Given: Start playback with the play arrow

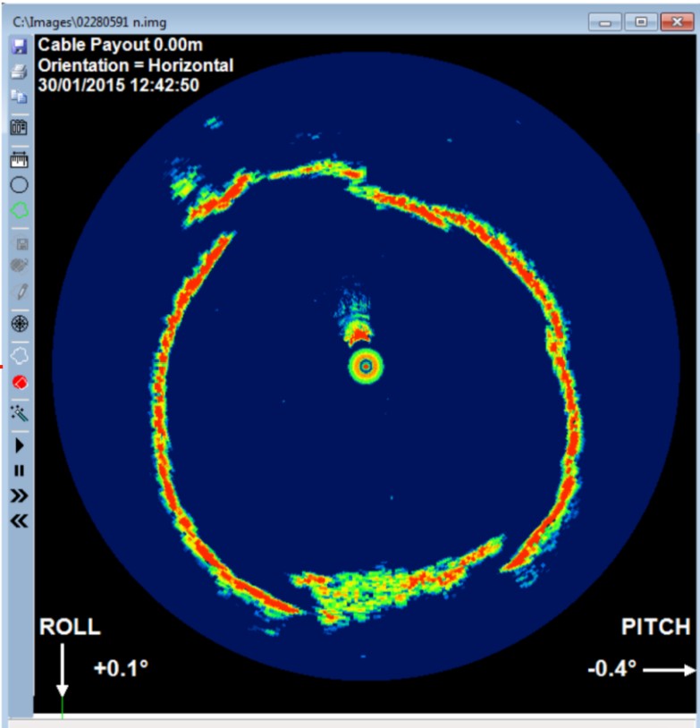Looking at the screenshot, I should click(20, 445).
